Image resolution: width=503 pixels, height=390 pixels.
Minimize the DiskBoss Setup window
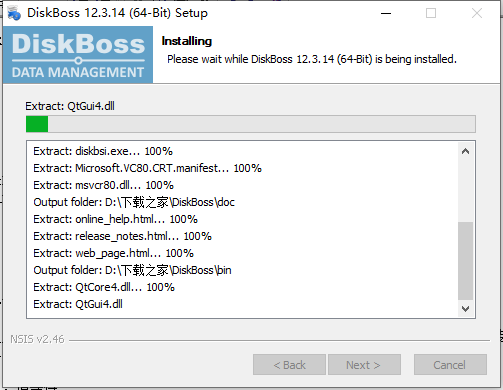pos(386,13)
